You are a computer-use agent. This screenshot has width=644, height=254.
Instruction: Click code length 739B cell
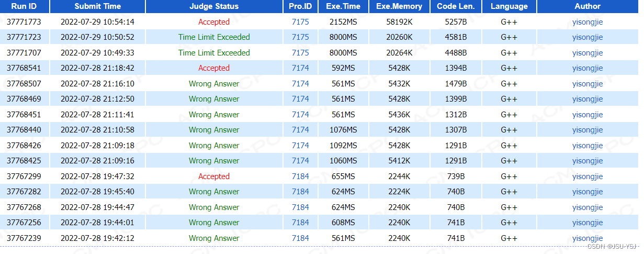tap(456, 176)
